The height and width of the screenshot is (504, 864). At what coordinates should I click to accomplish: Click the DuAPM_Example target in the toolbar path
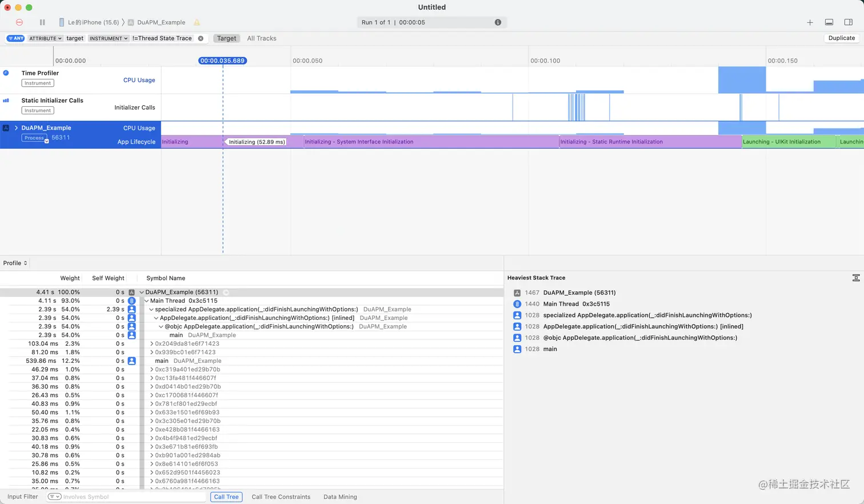click(x=156, y=22)
